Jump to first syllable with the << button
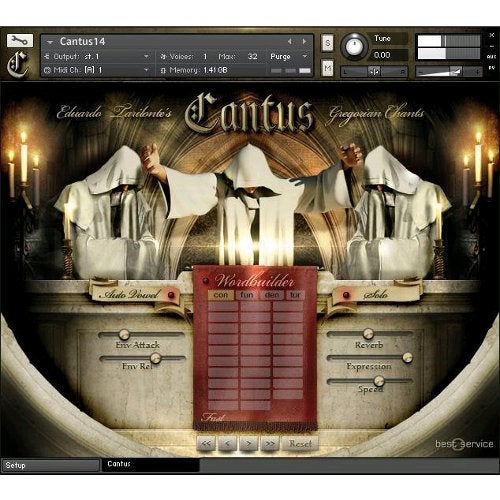Viewport: 500px width, 500px height. [206, 444]
